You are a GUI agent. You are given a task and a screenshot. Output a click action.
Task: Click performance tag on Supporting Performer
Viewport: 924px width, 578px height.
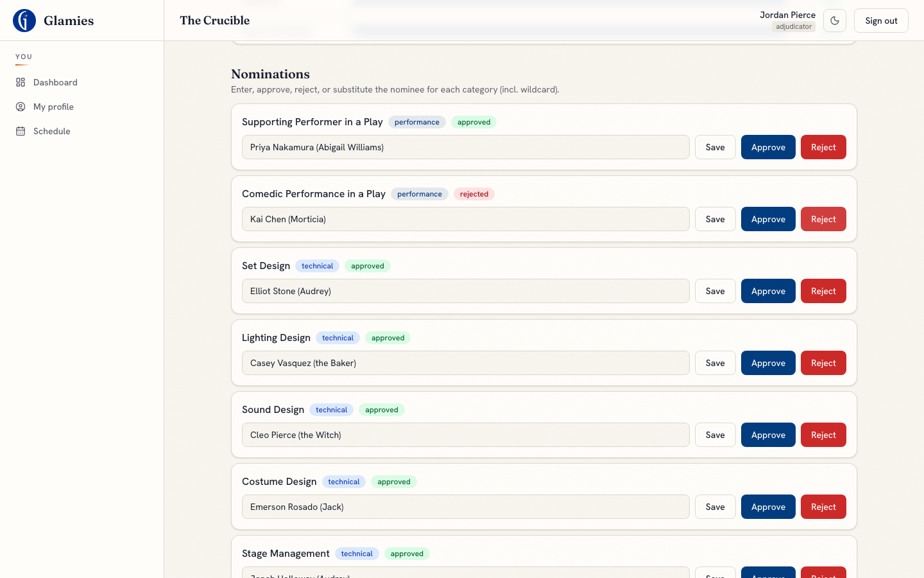point(417,122)
